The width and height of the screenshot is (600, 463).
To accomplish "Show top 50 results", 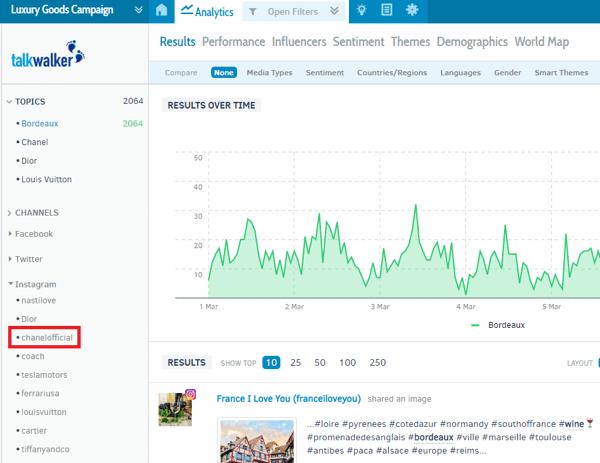I will tap(320, 363).
